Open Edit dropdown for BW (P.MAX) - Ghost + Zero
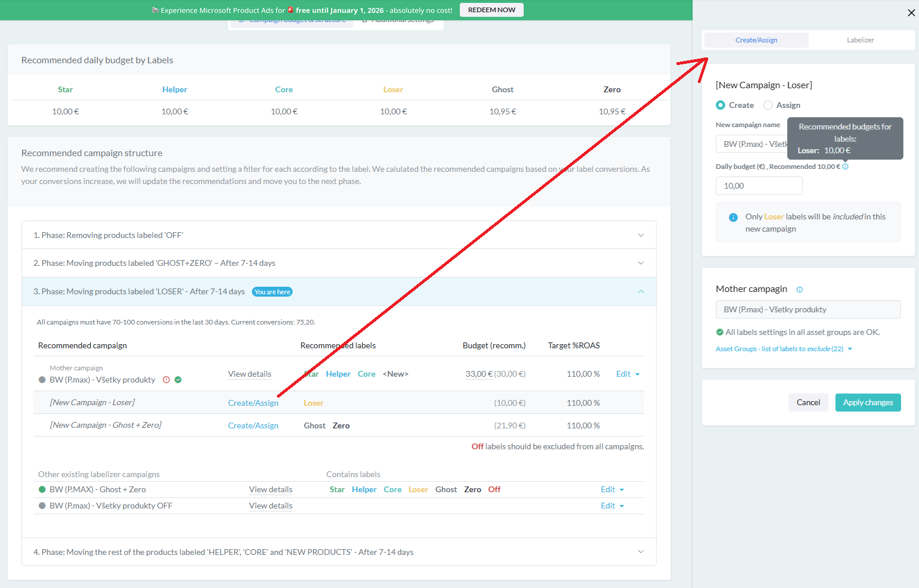Screen dimensions: 919x588 612,489
